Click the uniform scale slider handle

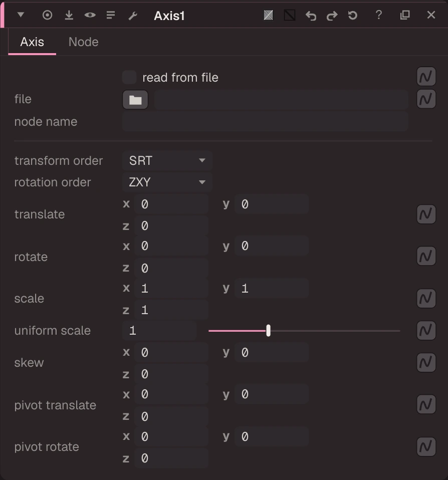[x=268, y=331]
